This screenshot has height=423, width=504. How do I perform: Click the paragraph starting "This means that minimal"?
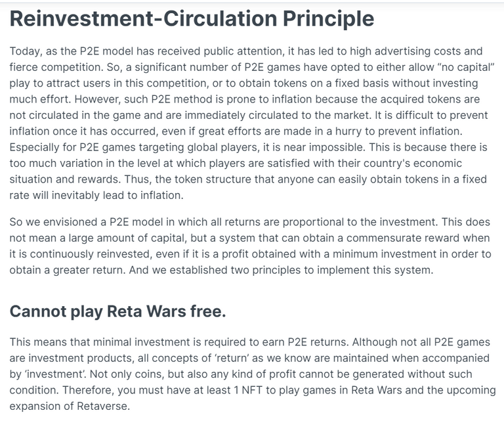[x=253, y=374]
